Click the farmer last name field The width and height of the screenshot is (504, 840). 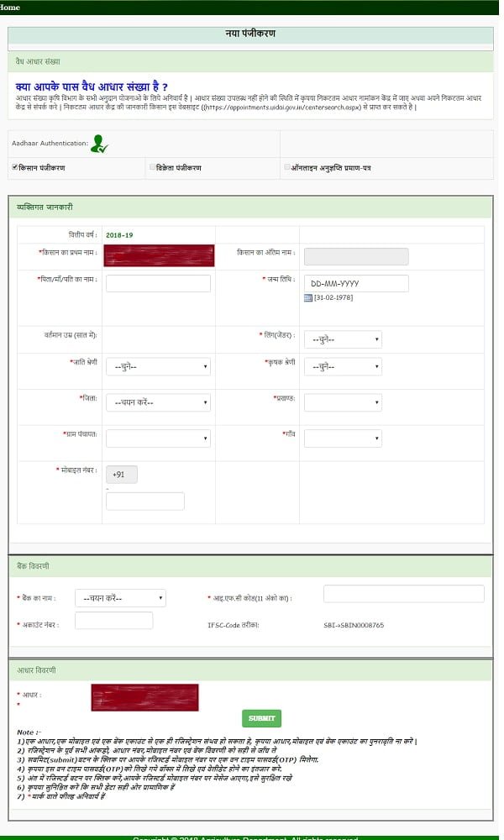356,256
